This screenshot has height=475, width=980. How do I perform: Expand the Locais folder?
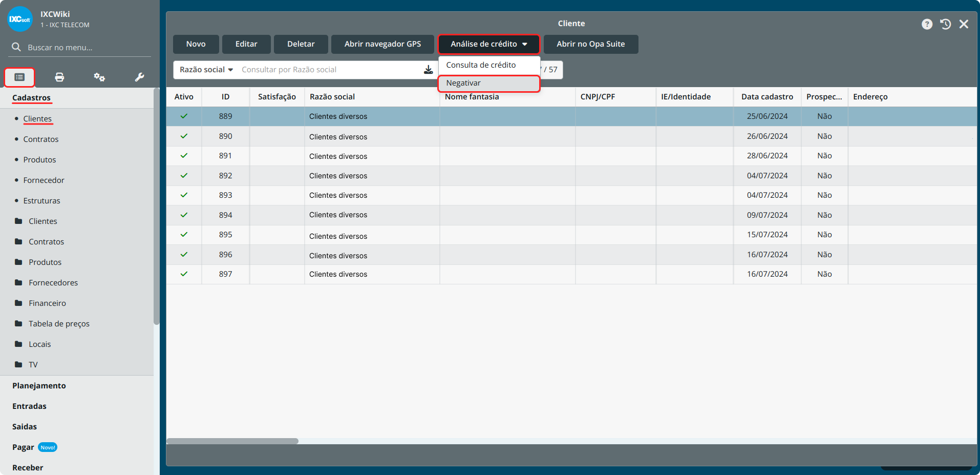pyautogui.click(x=39, y=344)
